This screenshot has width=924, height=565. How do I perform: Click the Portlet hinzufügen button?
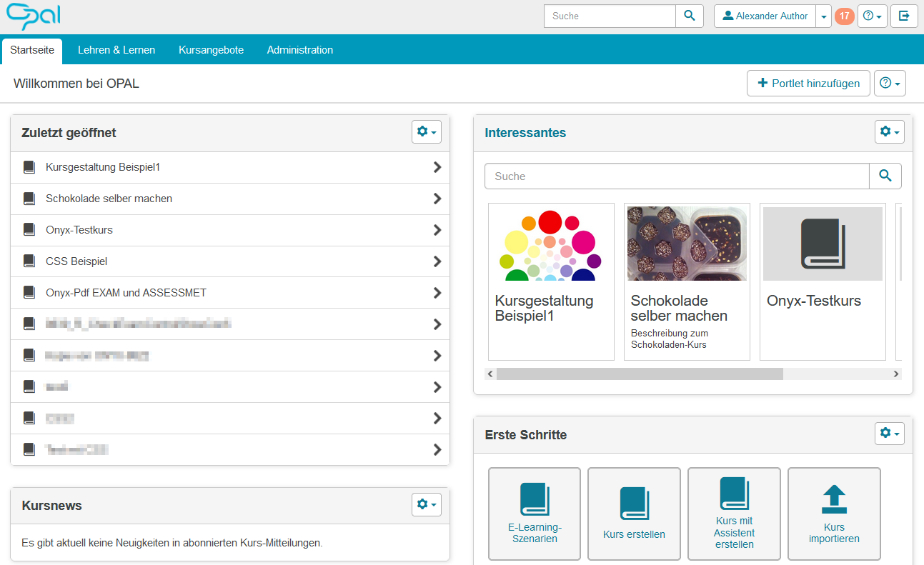tap(808, 83)
